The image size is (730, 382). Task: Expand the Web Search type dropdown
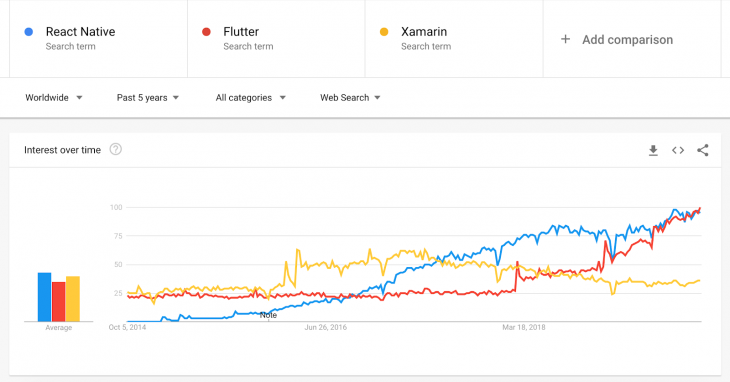coord(350,98)
